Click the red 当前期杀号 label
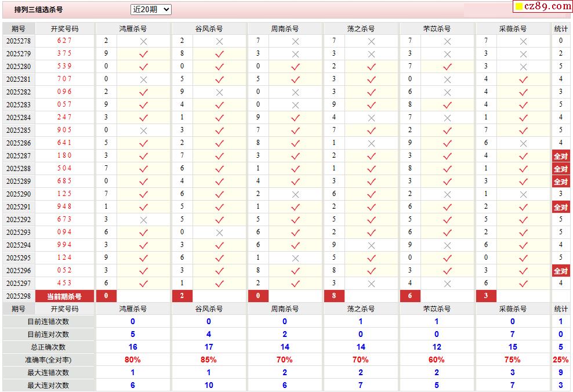This screenshot has height=392, width=573. (x=64, y=296)
